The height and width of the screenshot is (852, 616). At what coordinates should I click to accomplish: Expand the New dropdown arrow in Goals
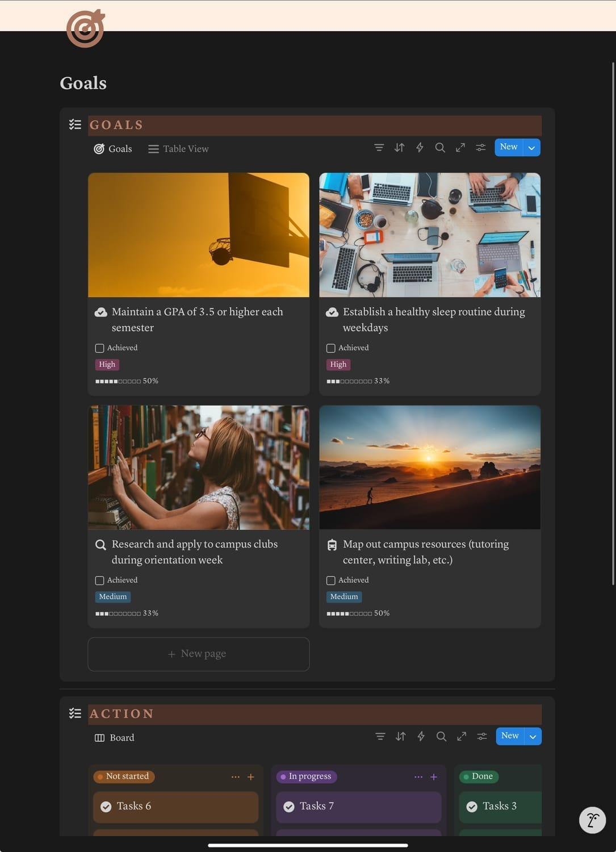pos(531,148)
